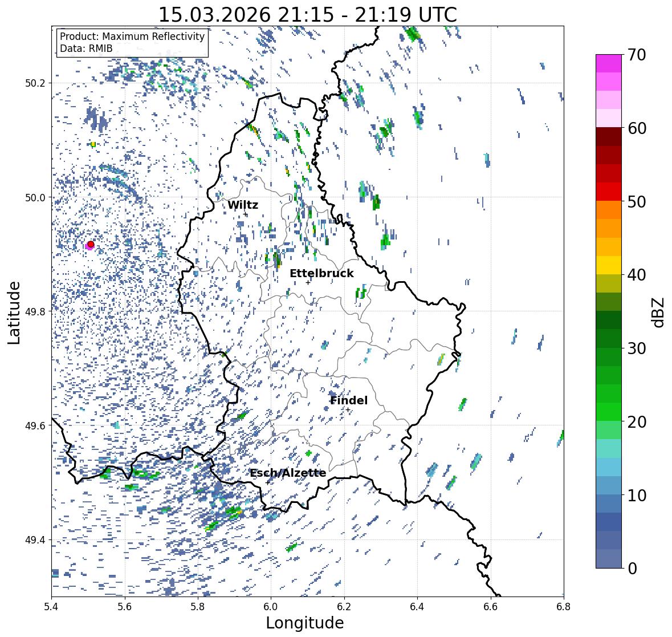The image size is (672, 637).
Task: Click the dark red colorbar band below 60 dBZ
Action: pyautogui.click(x=608, y=137)
